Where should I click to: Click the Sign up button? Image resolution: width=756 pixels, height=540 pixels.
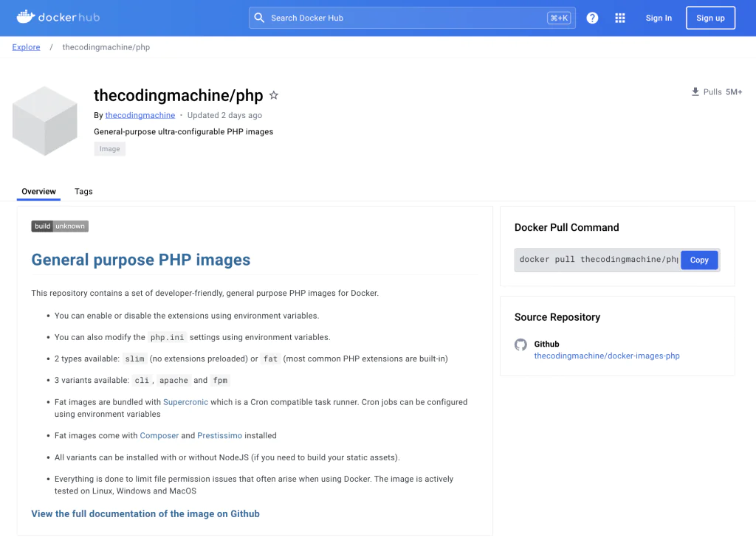tap(709, 18)
